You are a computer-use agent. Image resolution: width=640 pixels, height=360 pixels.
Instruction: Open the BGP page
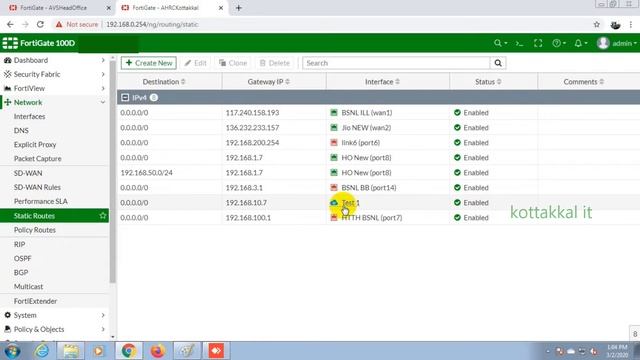pyautogui.click(x=21, y=272)
